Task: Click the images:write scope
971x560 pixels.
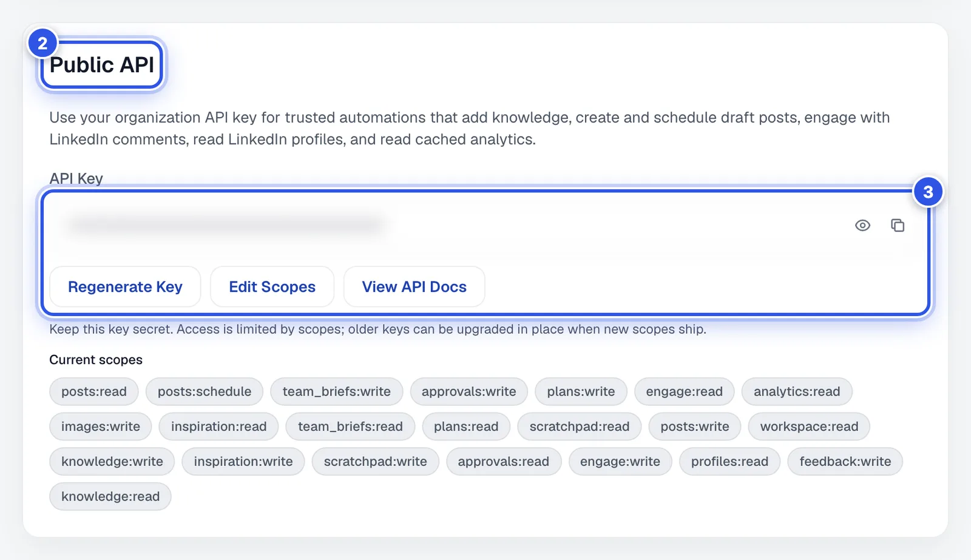Action: [101, 427]
